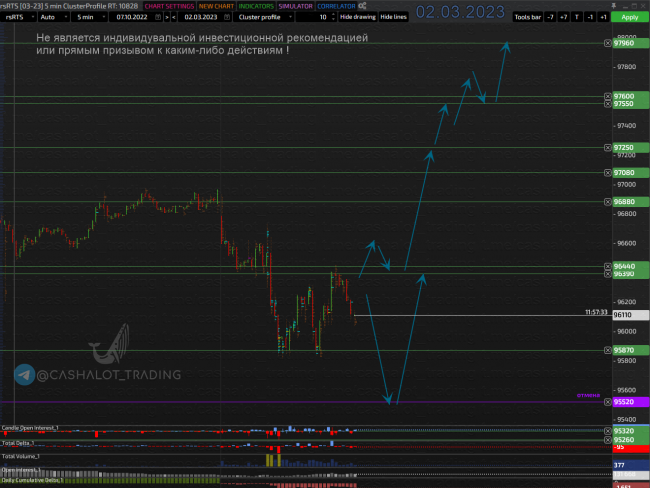Remove the 97080 price level marker
This screenshot has height=488, width=650.
point(608,172)
